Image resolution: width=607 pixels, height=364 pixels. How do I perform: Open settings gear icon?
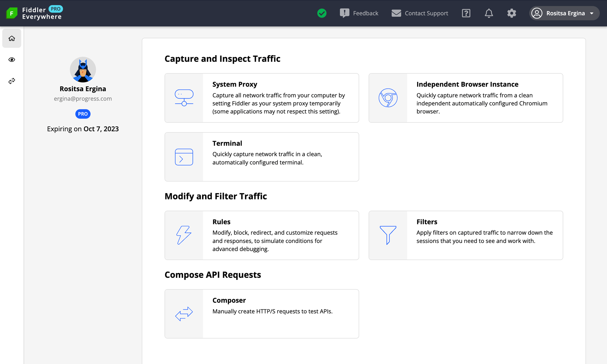click(x=512, y=13)
